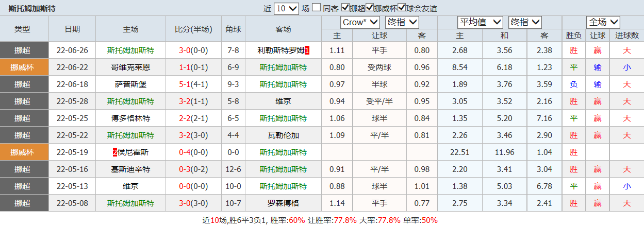The height and width of the screenshot is (226, 644).
Task: Open team 基斯迪辛特 in home column
Action: pos(131,169)
